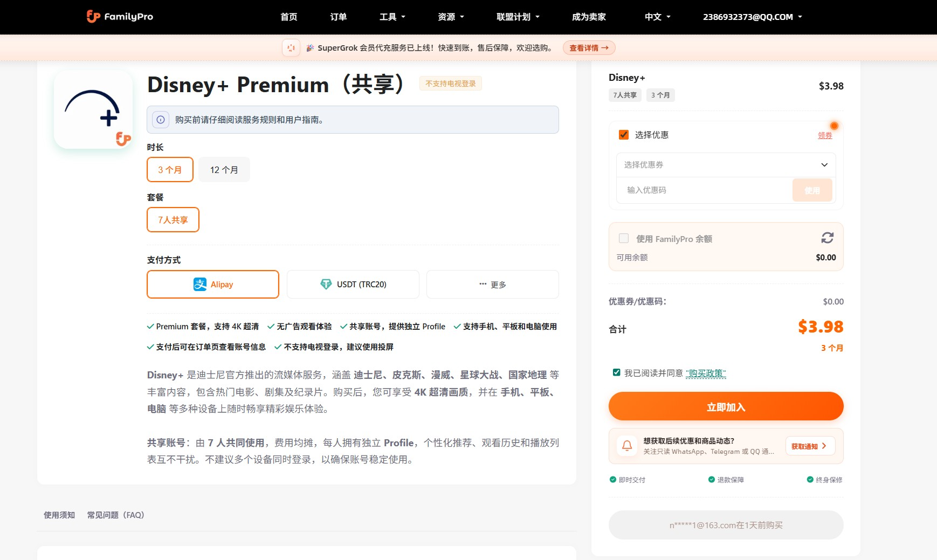Click the 输入优惠码 input field
937x560 pixels.
705,190
